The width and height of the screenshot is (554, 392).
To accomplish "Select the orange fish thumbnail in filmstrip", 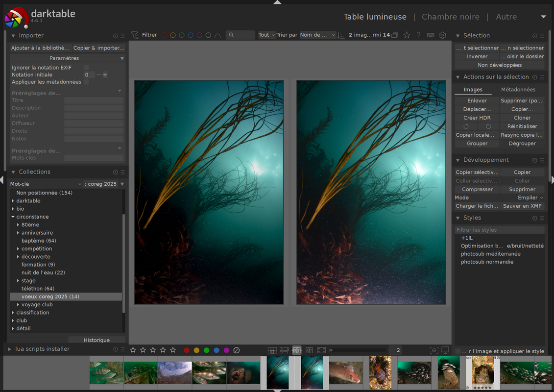I will pyautogui.click(x=346, y=372).
